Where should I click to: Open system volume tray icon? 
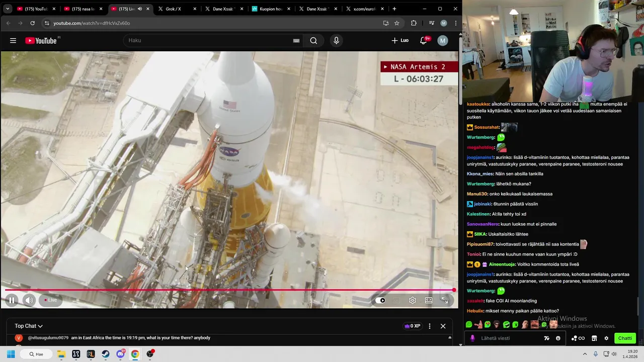coord(614,354)
